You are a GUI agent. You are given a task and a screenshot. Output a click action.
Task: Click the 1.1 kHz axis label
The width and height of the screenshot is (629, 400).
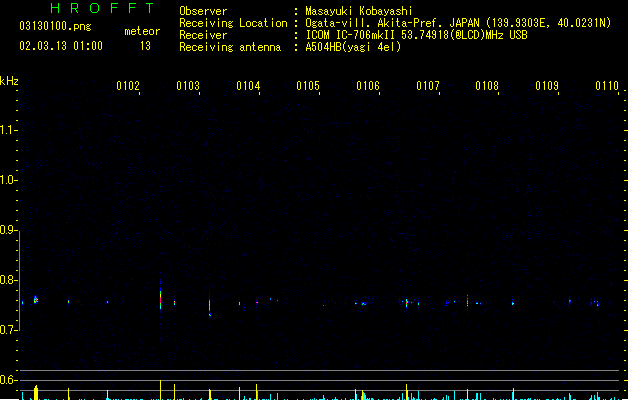(x=8, y=130)
